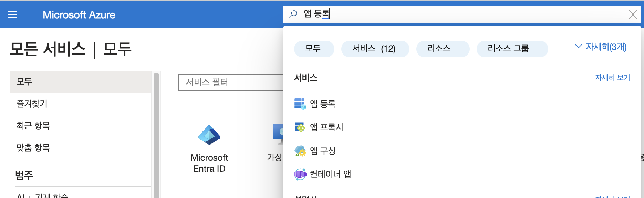Click the 앱 구성 service icon
Viewport: 644px width, 198px height.
[x=300, y=151]
